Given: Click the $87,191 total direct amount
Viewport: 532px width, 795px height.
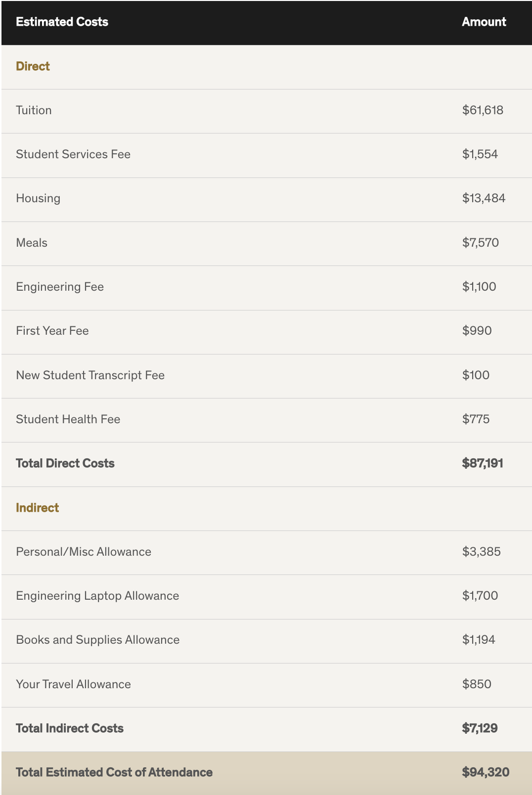Looking at the screenshot, I should 483,463.
